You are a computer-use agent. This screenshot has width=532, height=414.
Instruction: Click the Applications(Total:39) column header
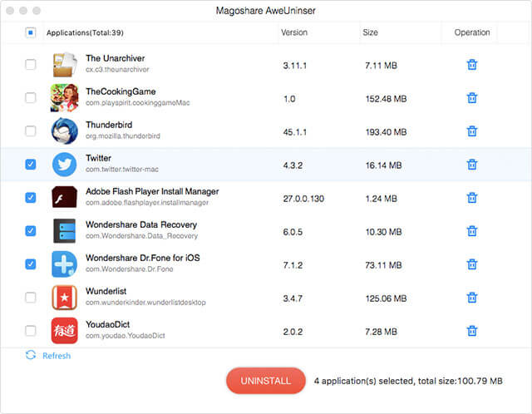[x=85, y=32]
